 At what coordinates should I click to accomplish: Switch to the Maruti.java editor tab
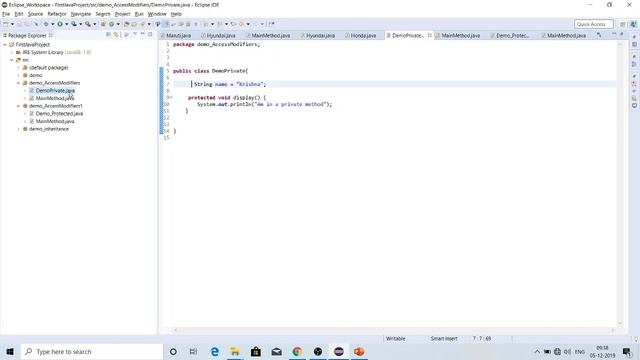point(178,36)
